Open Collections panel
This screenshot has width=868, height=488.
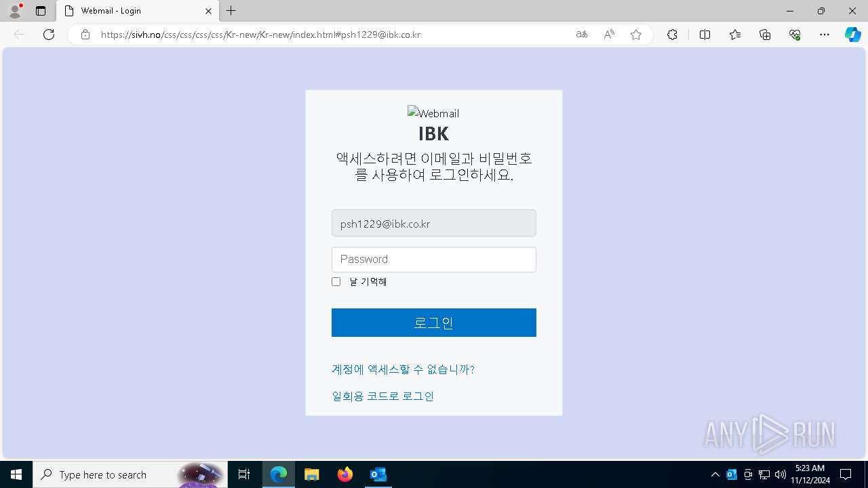(x=765, y=35)
